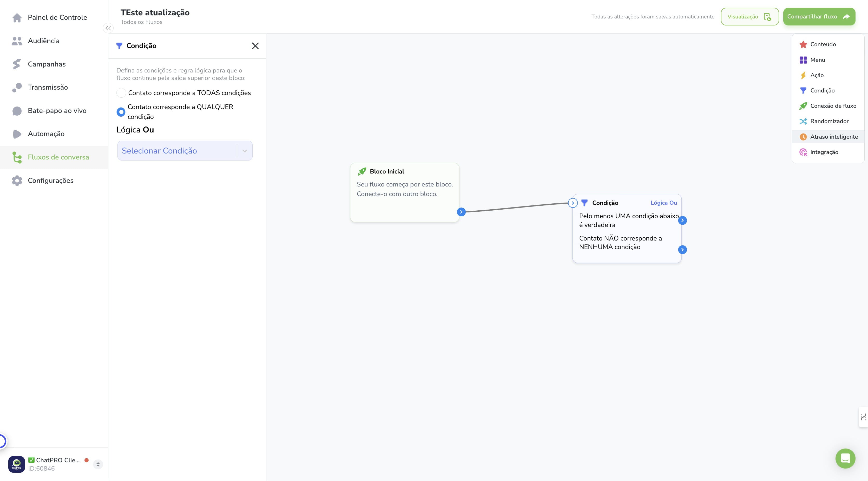
Task: Click the 'Condição' panel header title
Action: pyautogui.click(x=141, y=46)
